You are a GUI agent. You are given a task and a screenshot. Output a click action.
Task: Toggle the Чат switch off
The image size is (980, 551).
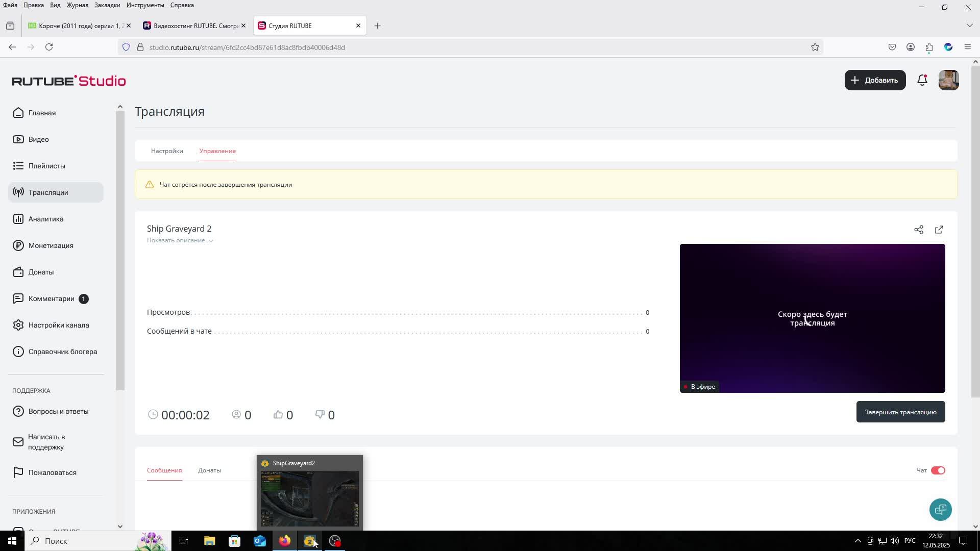coord(938,470)
